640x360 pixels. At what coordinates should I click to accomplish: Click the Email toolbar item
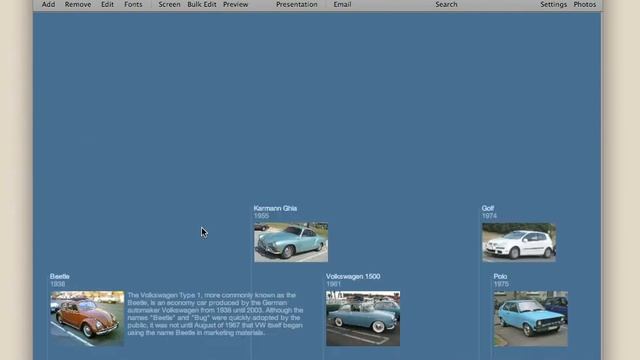(342, 4)
